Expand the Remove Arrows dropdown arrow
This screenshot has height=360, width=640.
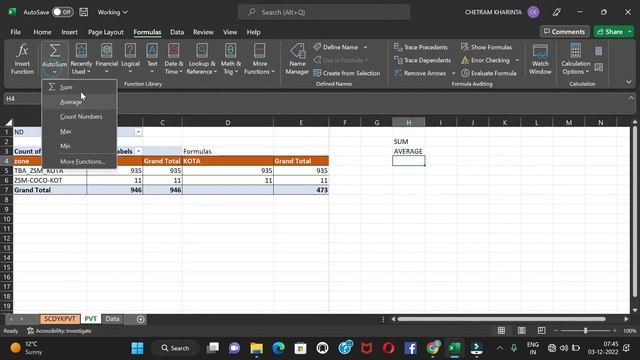[x=453, y=73]
